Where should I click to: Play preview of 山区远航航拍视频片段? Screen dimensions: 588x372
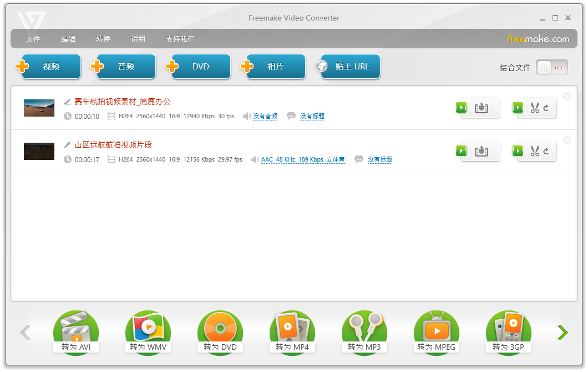click(461, 150)
